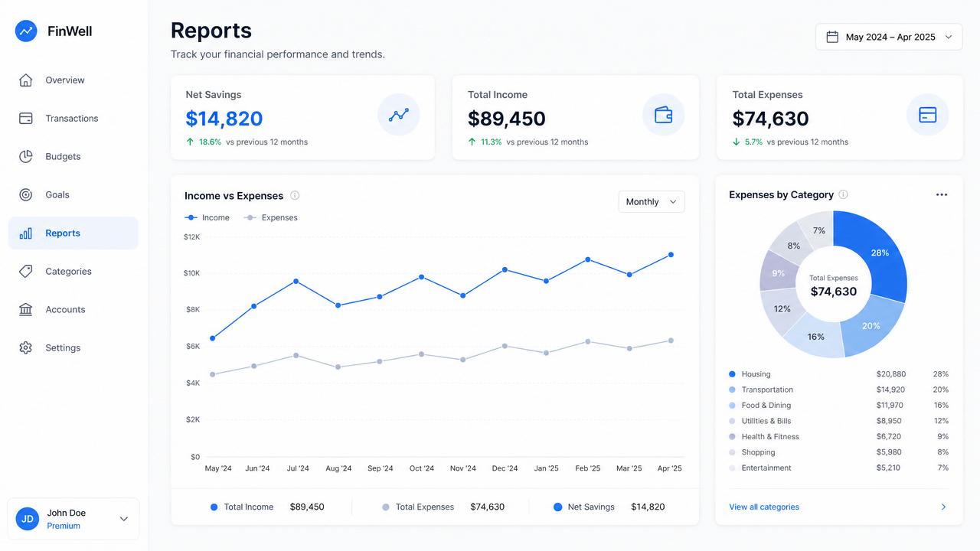
Task: Click the Utilities & Bills category row
Action: point(838,421)
